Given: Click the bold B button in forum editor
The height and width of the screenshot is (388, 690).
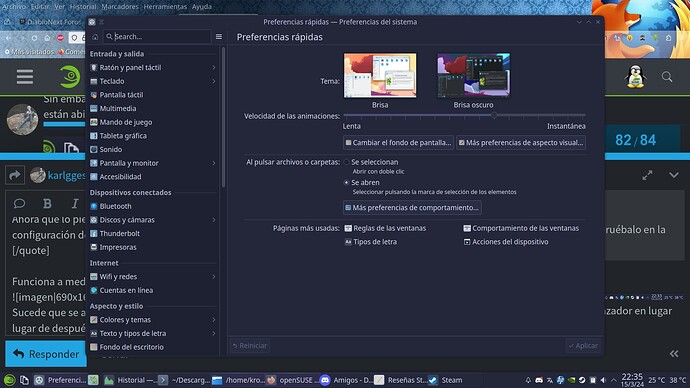Looking at the screenshot, I should tap(47, 203).
